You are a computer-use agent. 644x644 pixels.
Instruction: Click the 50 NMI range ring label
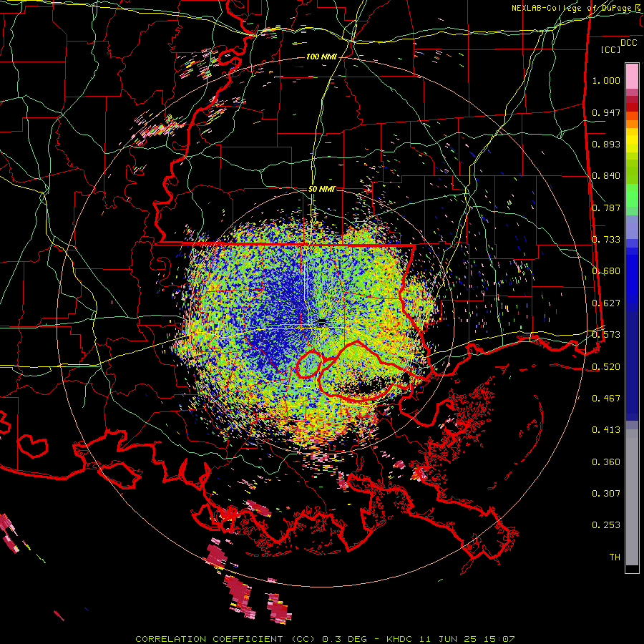point(321,189)
